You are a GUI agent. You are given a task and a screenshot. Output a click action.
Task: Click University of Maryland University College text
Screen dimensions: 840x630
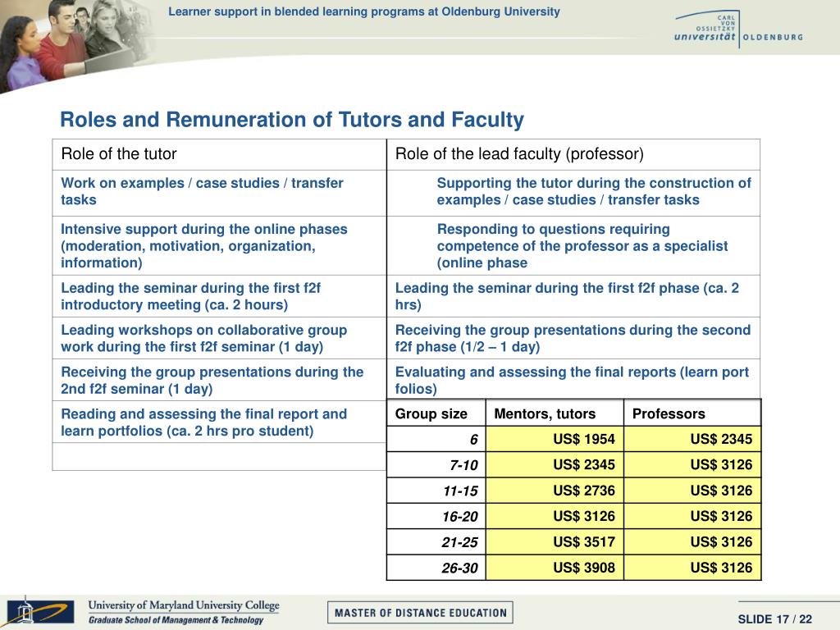tap(184, 605)
